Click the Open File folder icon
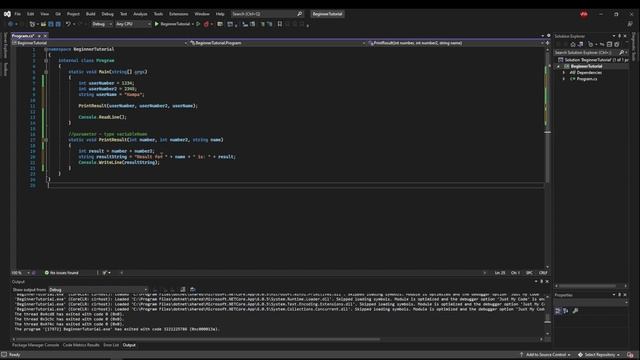The height and width of the screenshot is (360, 640). coord(43,24)
